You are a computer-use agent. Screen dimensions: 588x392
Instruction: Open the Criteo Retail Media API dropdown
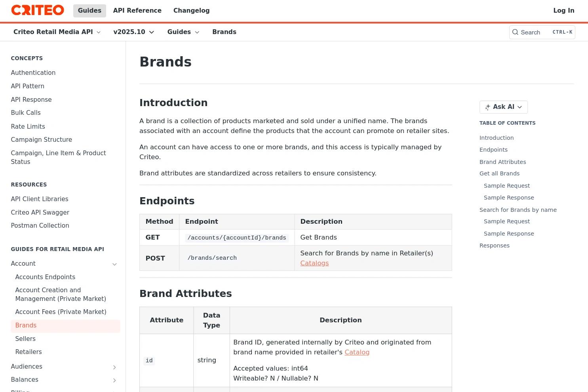(57, 32)
